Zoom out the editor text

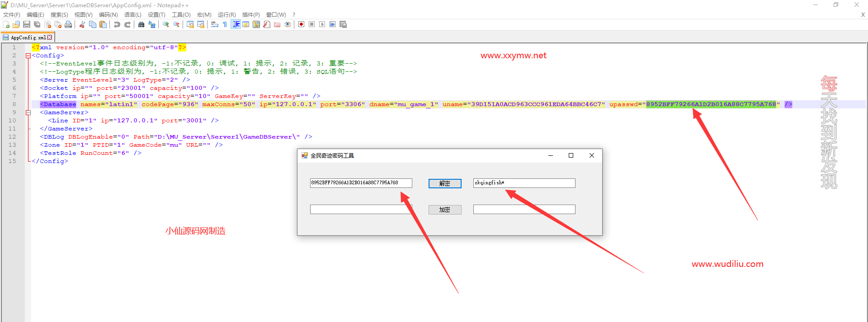coord(176,24)
